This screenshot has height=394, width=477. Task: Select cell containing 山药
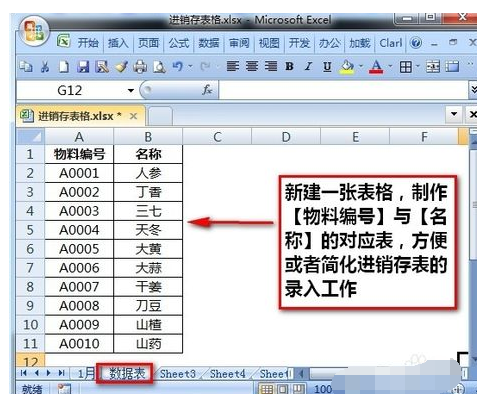[x=148, y=344]
